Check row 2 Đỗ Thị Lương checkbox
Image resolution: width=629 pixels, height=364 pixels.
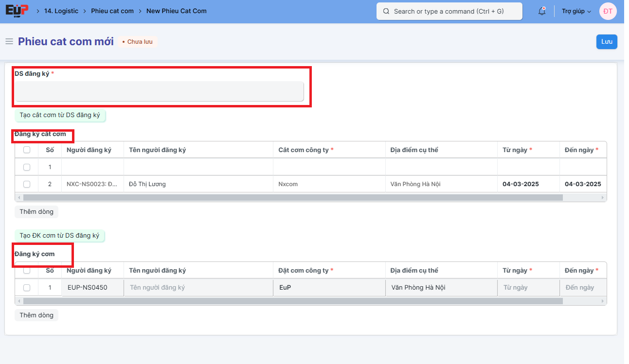[x=27, y=184]
